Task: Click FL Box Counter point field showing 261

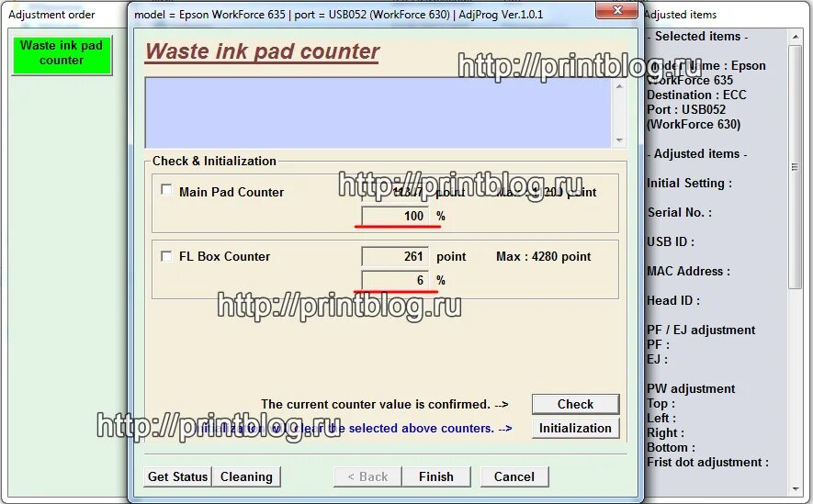Action: pos(395,256)
